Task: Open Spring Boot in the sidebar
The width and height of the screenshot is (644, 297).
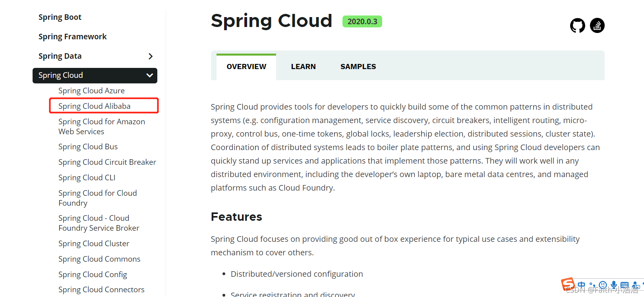Action: 60,17
